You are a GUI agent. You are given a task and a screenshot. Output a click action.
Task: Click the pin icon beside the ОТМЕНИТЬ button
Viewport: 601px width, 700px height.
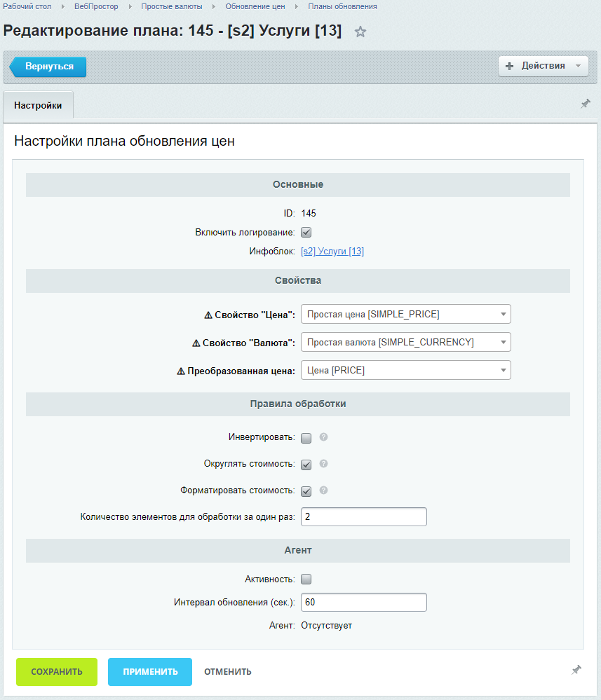coord(576,670)
